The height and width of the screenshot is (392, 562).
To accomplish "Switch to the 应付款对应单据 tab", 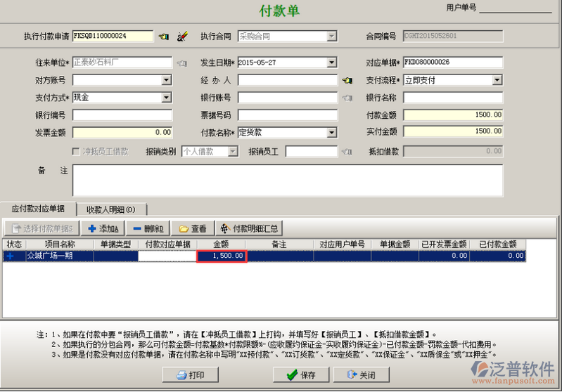I will tap(38, 209).
